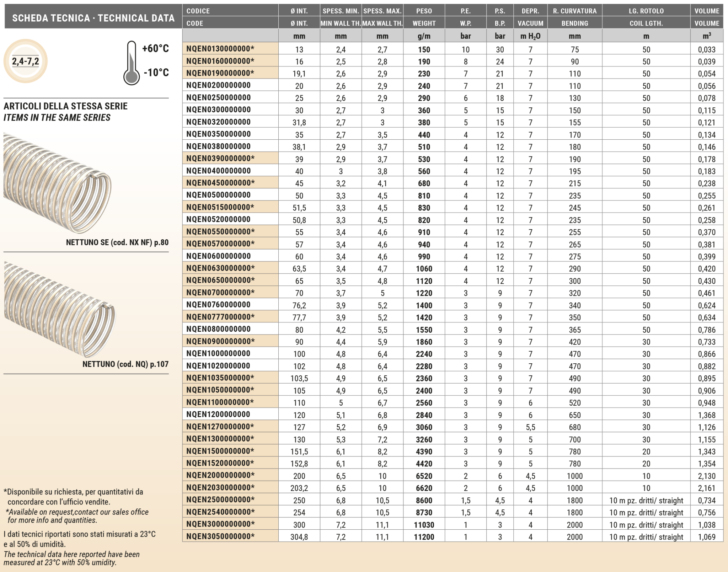Select code NQEN3050000000* in last row
The height and width of the screenshot is (572, 728).
(x=220, y=536)
